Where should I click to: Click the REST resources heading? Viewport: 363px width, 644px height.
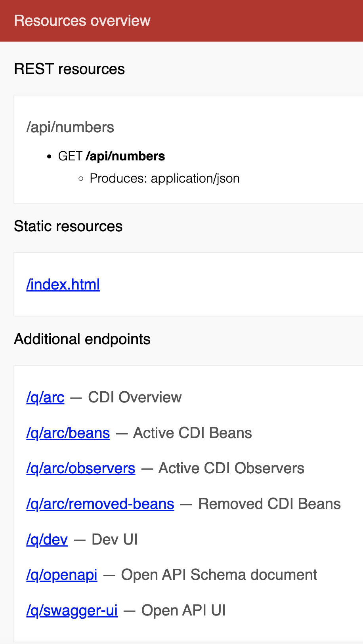[69, 69]
